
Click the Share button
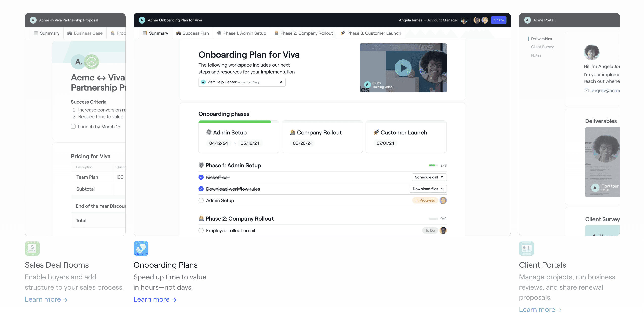click(x=499, y=20)
